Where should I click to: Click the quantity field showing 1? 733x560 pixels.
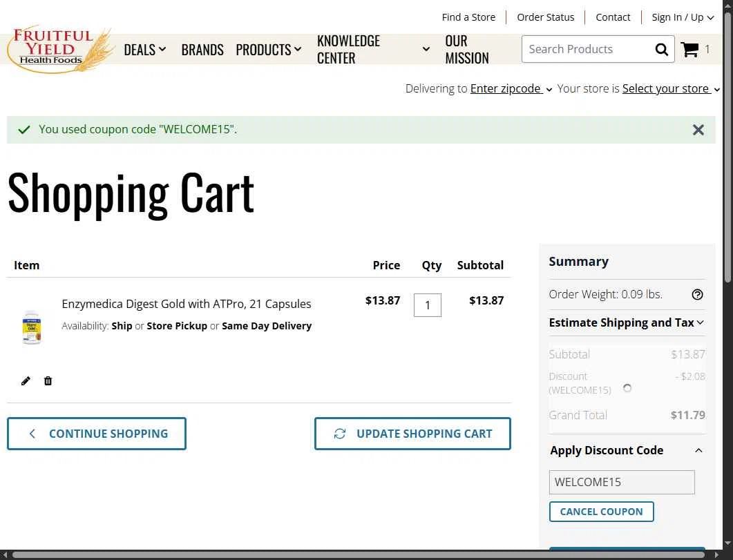pos(427,305)
